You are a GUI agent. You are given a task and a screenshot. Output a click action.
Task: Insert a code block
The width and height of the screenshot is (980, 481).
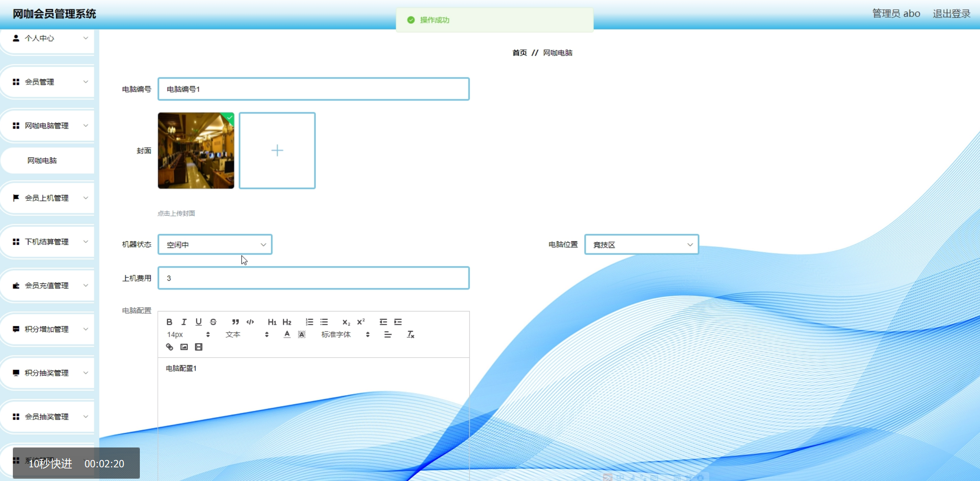[250, 322]
